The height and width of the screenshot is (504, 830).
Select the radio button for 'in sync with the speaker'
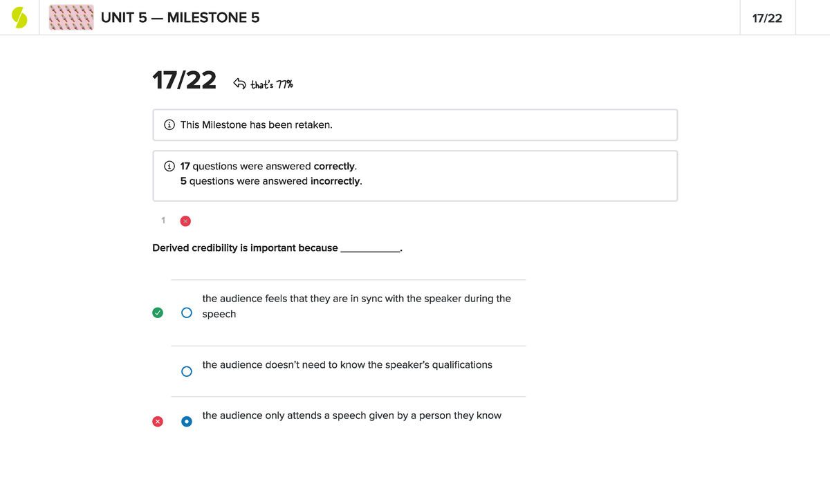186,312
